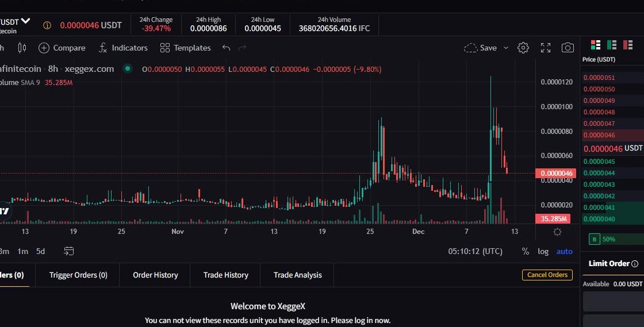Click the Cancel Orders button
Viewport: 644px width, 327px height.
tap(547, 275)
